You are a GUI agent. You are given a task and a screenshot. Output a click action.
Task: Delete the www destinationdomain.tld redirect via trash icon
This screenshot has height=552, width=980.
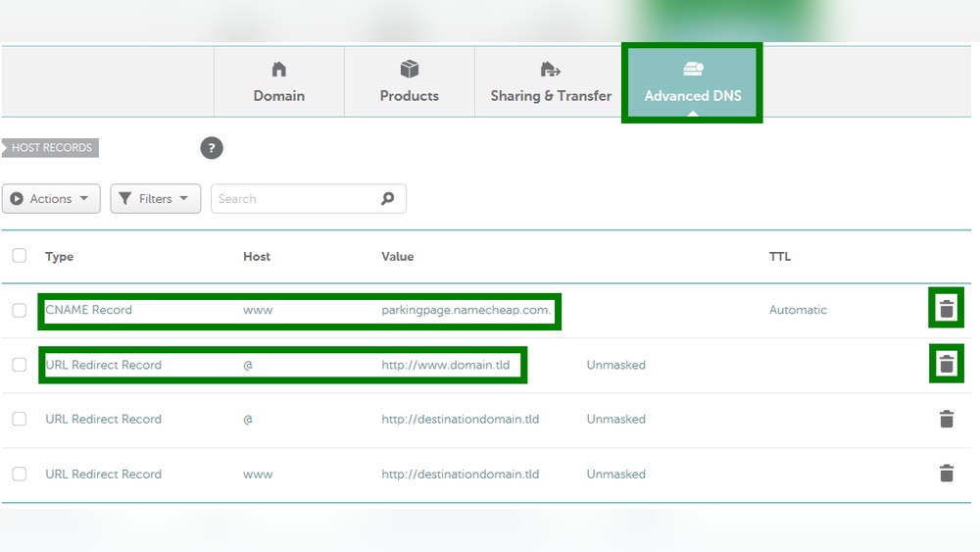pos(947,474)
